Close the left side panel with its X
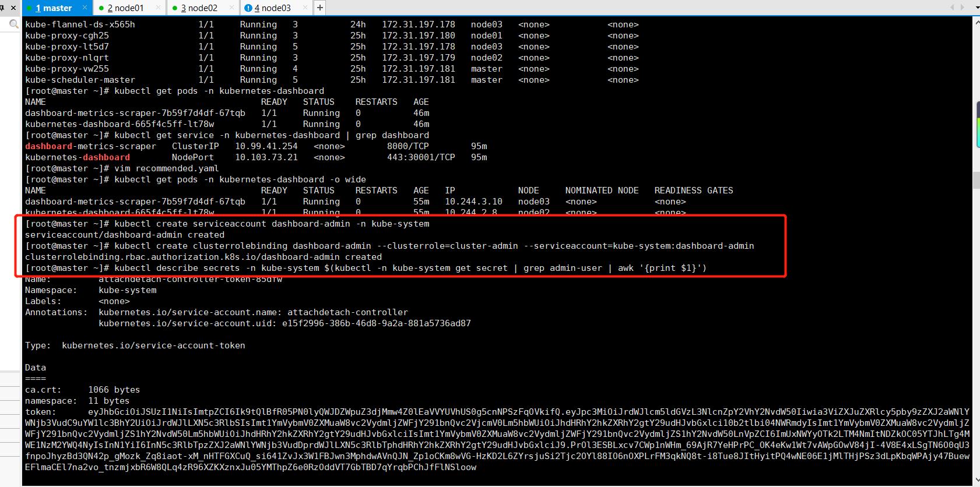Viewport: 980px width, 487px height. point(13,8)
